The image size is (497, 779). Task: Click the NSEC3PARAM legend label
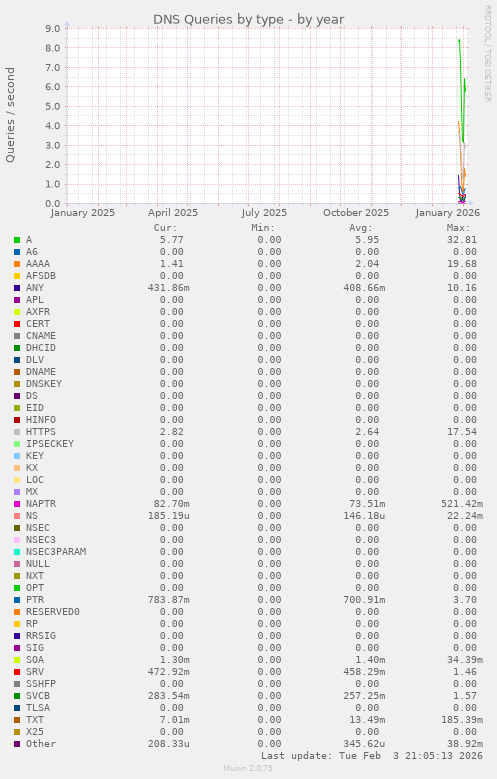click(x=56, y=552)
